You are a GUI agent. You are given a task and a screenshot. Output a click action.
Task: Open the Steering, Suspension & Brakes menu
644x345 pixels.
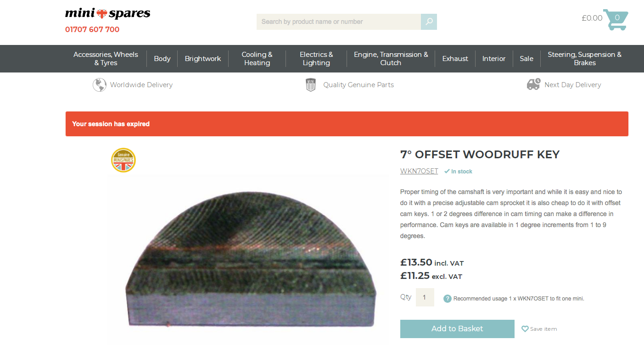(x=584, y=59)
